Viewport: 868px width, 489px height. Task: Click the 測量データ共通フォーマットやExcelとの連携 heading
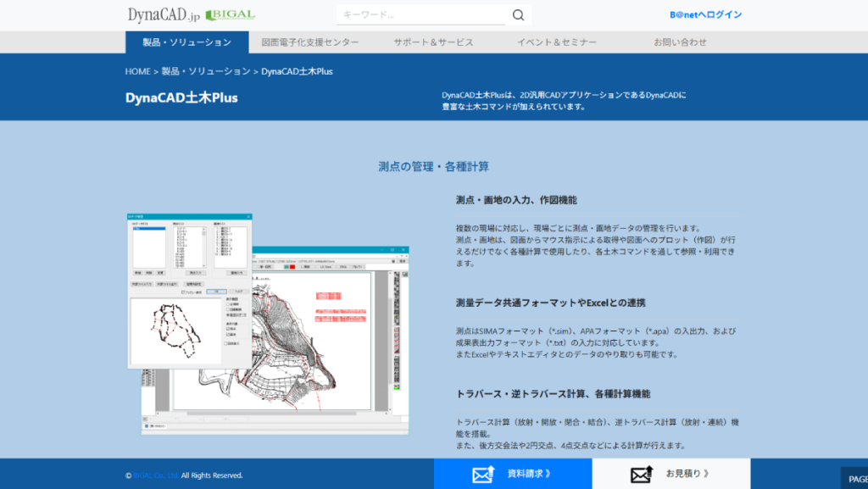click(x=550, y=303)
